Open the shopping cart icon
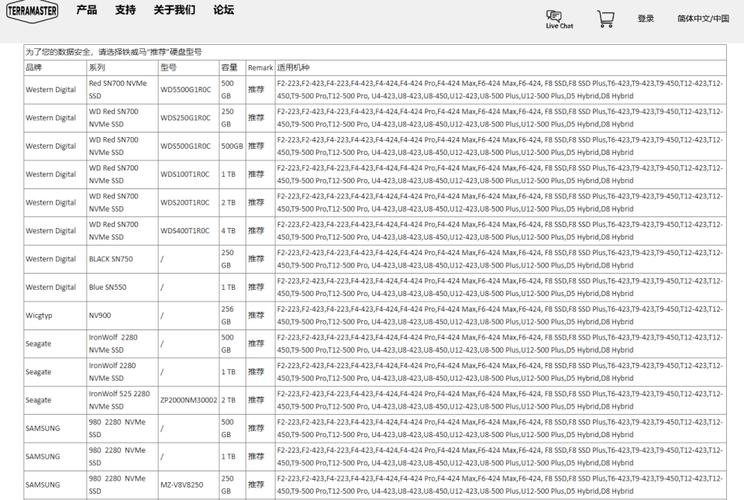The image size is (744, 500). [x=605, y=19]
